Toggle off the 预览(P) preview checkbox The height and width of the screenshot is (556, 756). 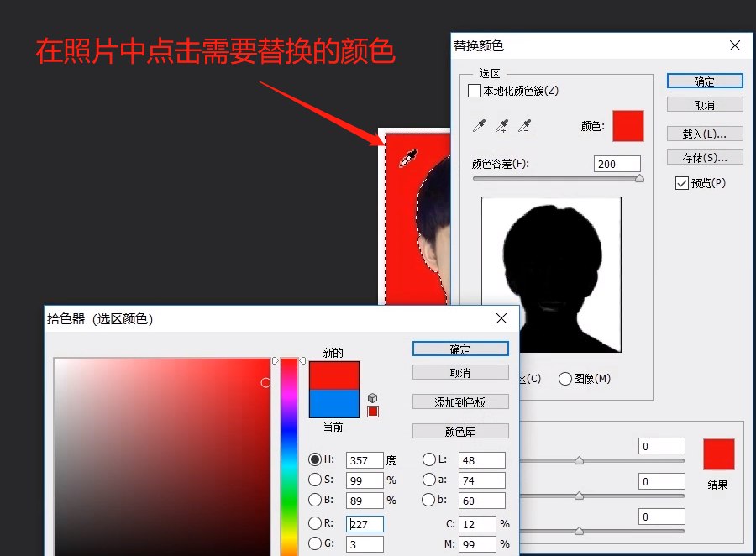coord(681,183)
